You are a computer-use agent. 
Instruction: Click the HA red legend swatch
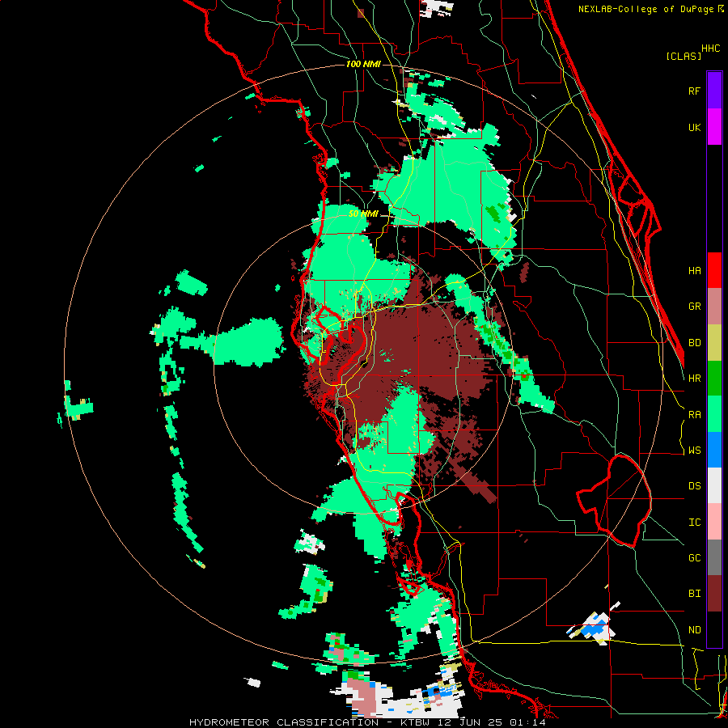click(x=714, y=270)
